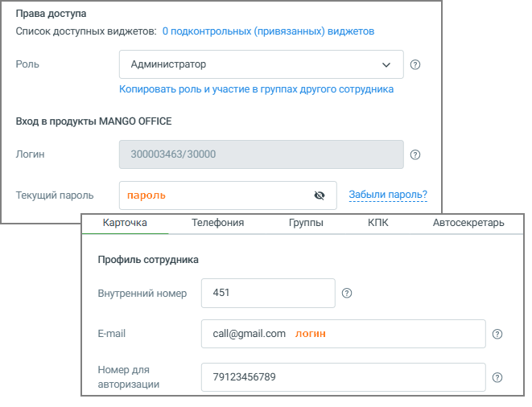Switch to КПК tab
This screenshot has height=407, width=532.
click(x=378, y=223)
